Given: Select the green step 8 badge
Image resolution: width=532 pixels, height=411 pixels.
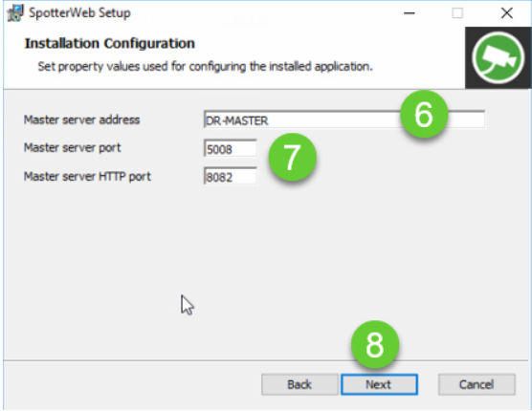Looking at the screenshot, I should tap(375, 345).
